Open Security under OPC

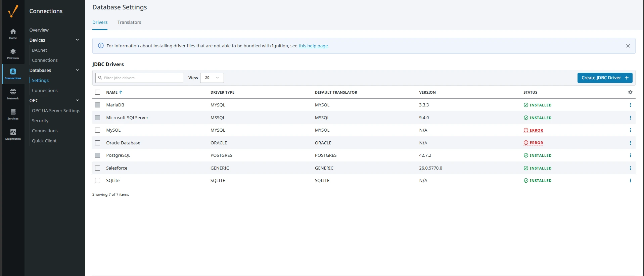tap(40, 121)
